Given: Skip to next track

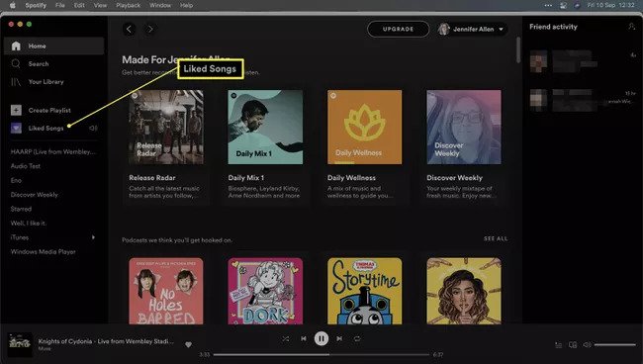Looking at the screenshot, I should point(339,338).
